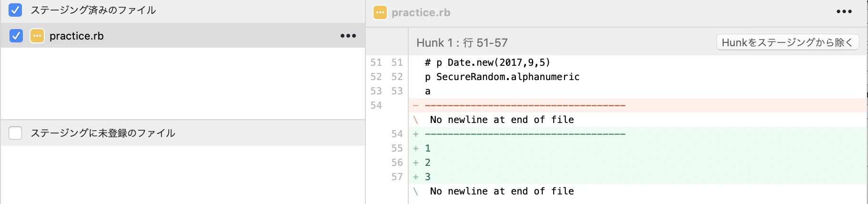Check the unstaged files header checkbox
The width and height of the screenshot is (868, 204).
point(15,133)
